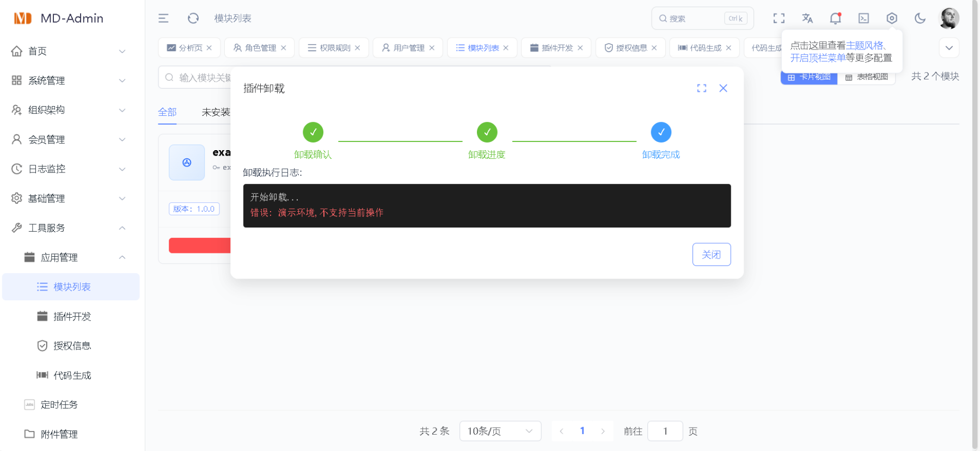Image resolution: width=980 pixels, height=451 pixels.
Task: Close the 插件卸载 dialog with X
Action: (723, 88)
